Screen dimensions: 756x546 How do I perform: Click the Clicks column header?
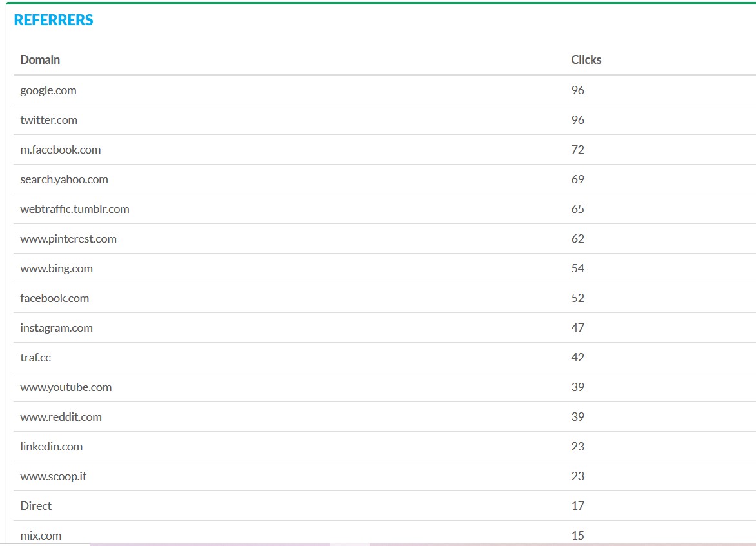coord(586,59)
